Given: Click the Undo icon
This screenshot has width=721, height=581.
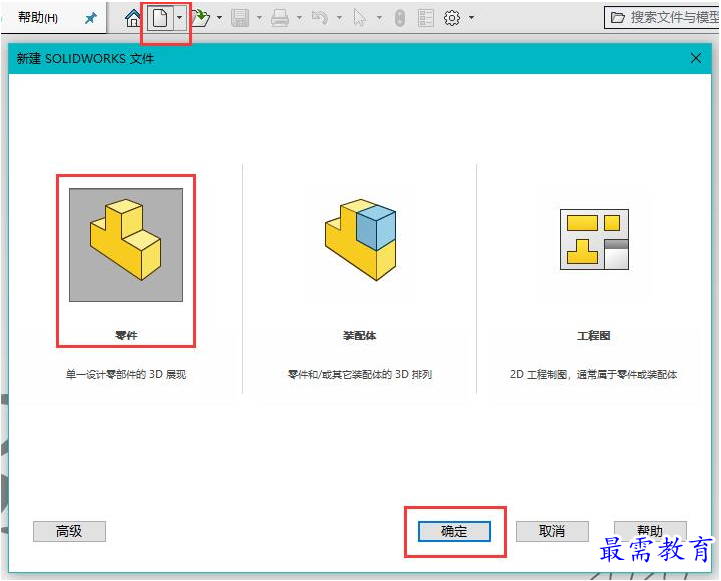Looking at the screenshot, I should [320, 18].
